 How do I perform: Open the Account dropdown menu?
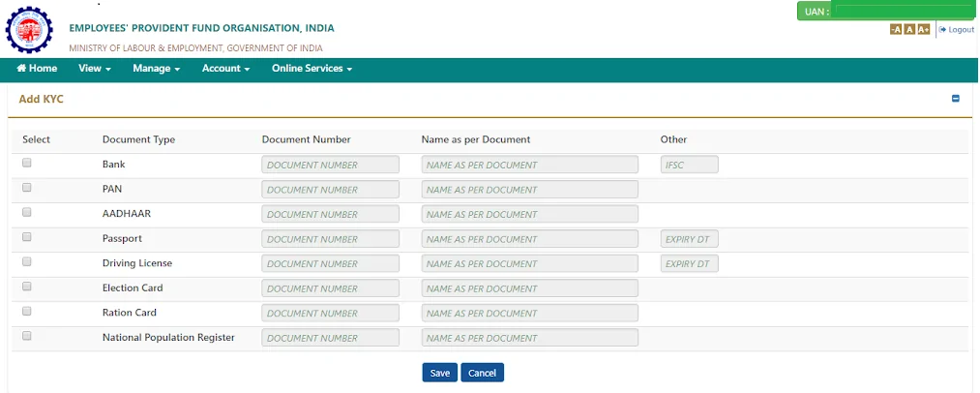[x=225, y=68]
